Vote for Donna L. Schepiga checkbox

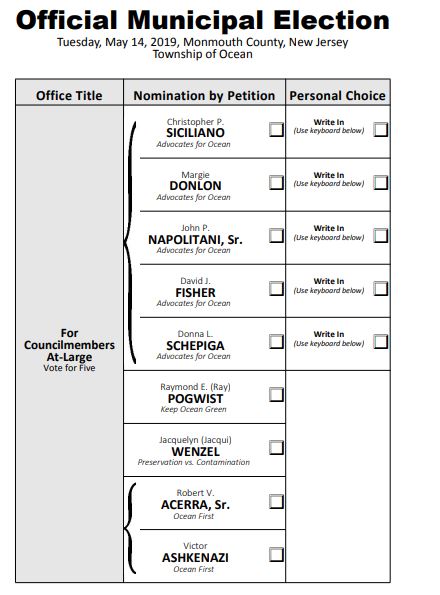point(276,342)
